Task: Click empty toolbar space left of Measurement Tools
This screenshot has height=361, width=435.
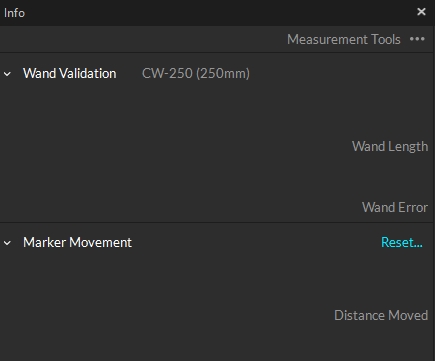Action: pos(143,39)
